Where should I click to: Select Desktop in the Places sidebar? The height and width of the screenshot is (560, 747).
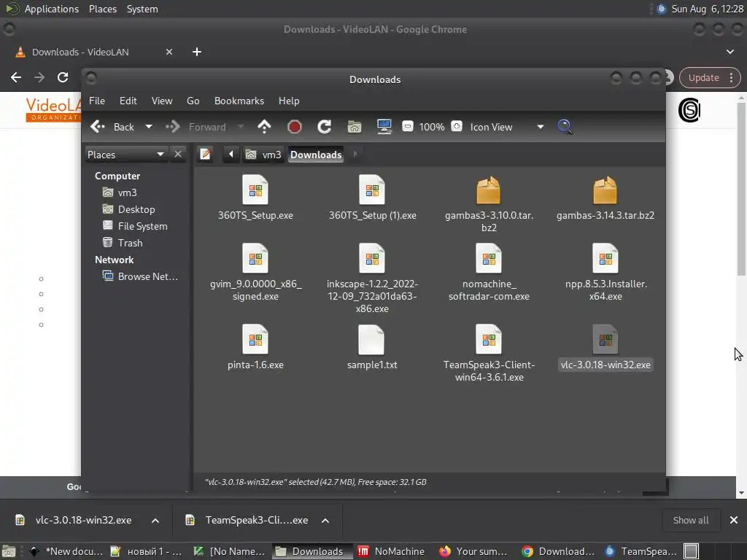(128, 209)
